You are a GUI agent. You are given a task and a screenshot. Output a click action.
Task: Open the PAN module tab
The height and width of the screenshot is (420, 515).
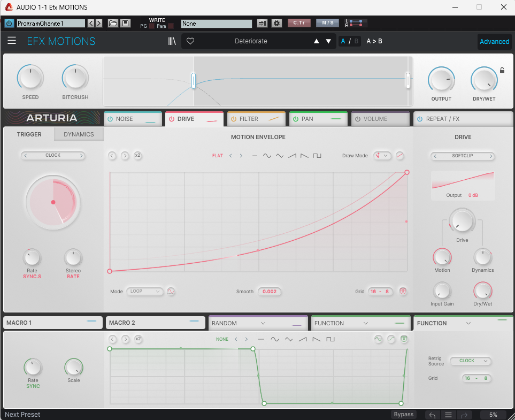pos(318,119)
